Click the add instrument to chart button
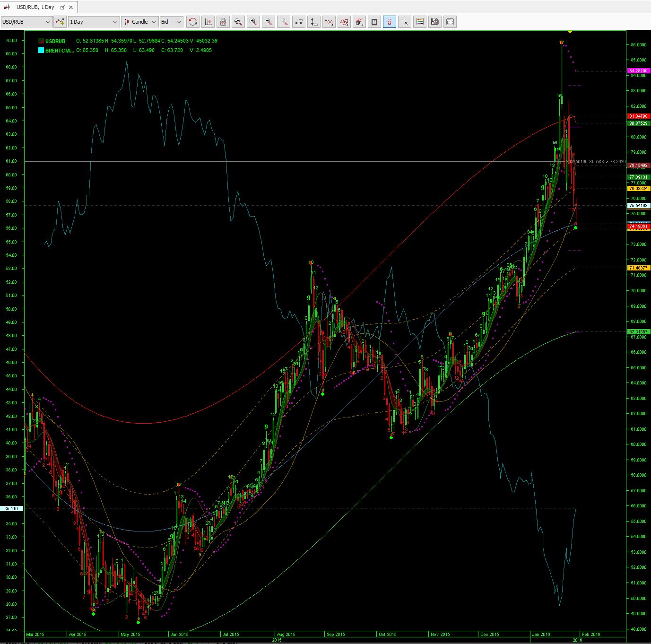The height and width of the screenshot is (644, 651). point(60,22)
